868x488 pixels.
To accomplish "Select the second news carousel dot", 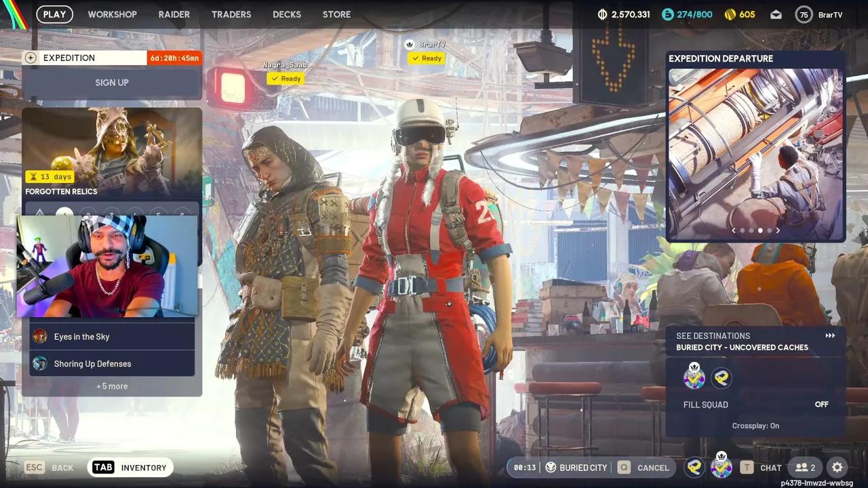I will [751, 230].
